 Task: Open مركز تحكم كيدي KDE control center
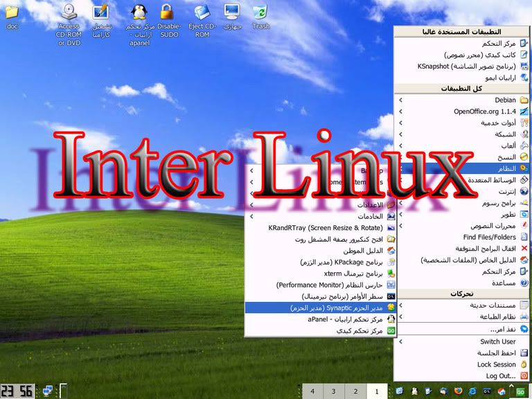point(321,331)
